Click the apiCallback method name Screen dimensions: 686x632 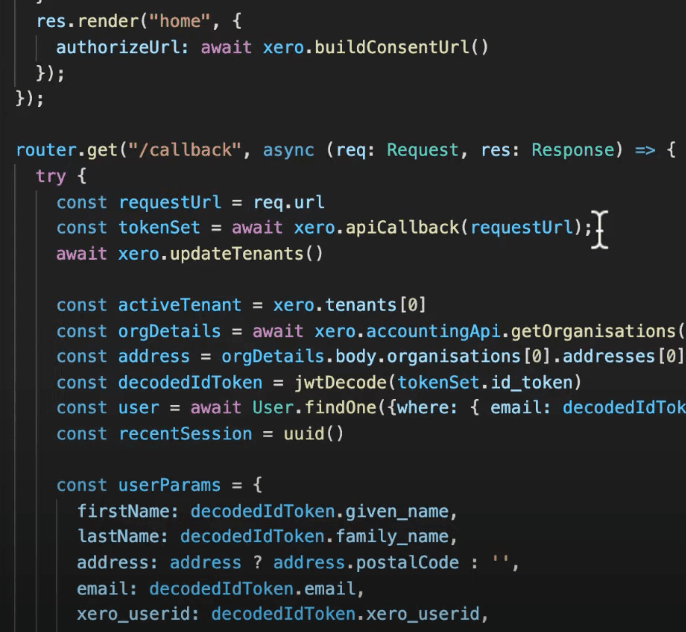coord(402,227)
